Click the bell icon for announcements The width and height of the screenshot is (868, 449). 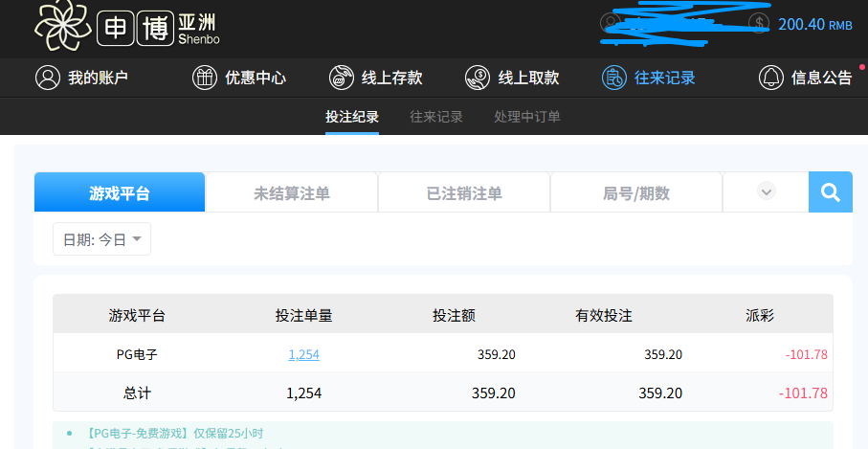(770, 78)
